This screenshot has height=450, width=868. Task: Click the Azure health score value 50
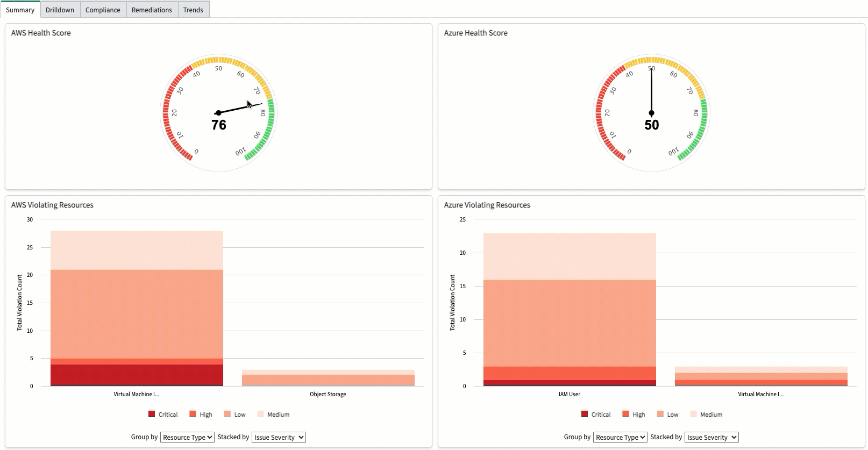pos(652,125)
